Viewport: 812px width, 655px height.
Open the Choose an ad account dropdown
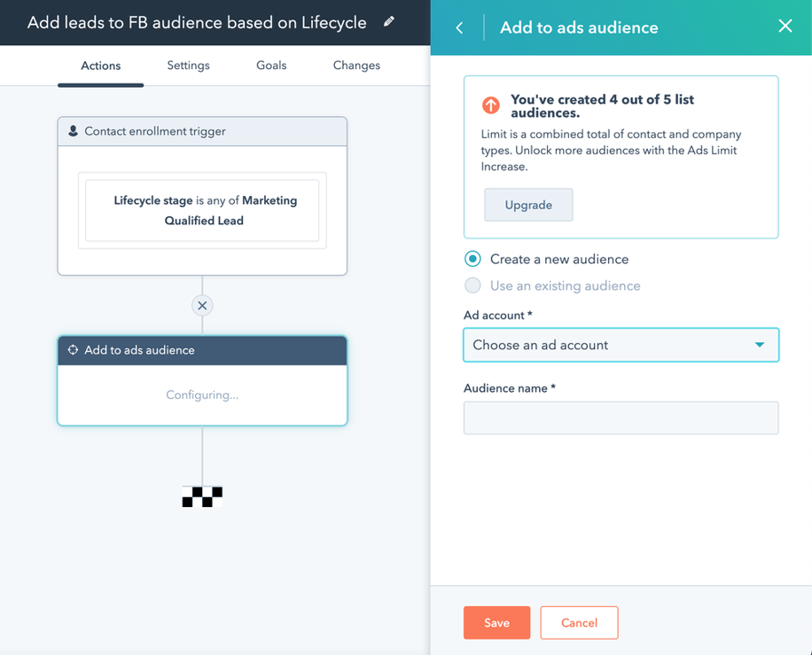[621, 345]
